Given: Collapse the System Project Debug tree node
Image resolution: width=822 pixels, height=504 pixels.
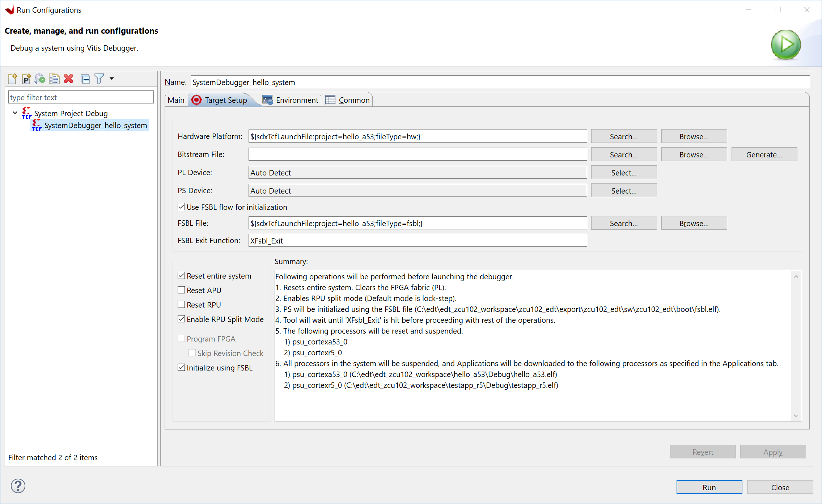Looking at the screenshot, I should click(x=15, y=113).
